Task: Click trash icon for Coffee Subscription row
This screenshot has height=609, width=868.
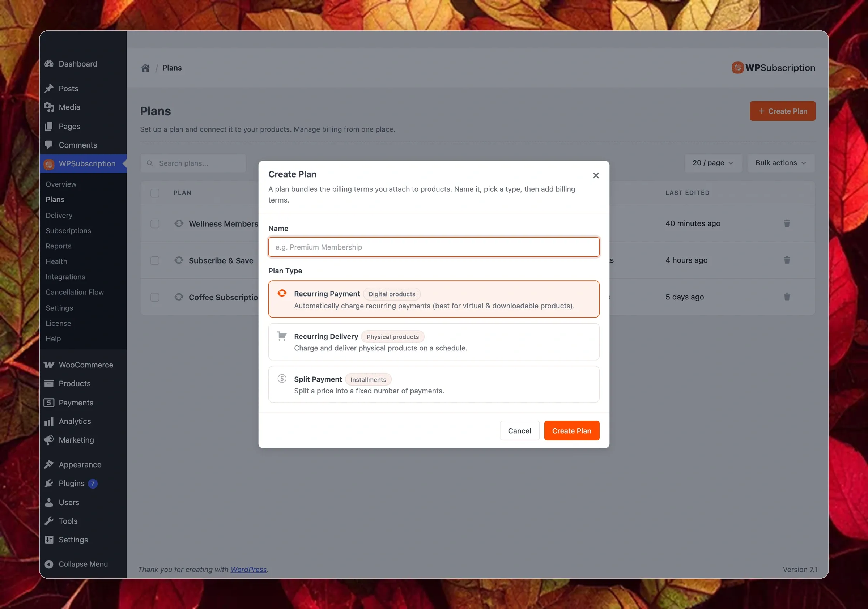Action: tap(787, 297)
